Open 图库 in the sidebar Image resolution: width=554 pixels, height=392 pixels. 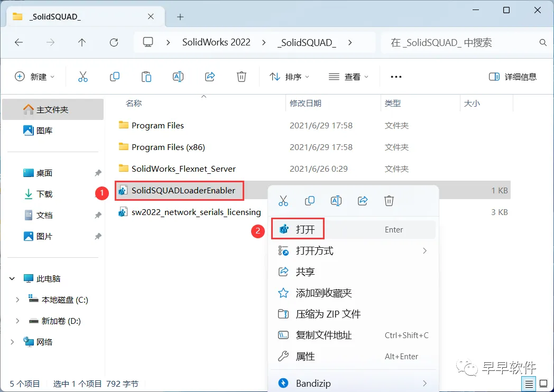pos(53,130)
